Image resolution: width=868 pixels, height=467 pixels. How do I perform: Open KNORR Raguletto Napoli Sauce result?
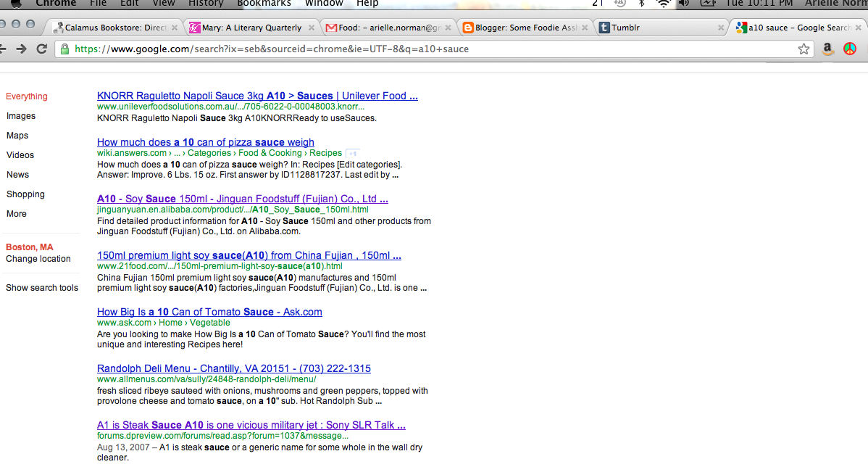[257, 96]
